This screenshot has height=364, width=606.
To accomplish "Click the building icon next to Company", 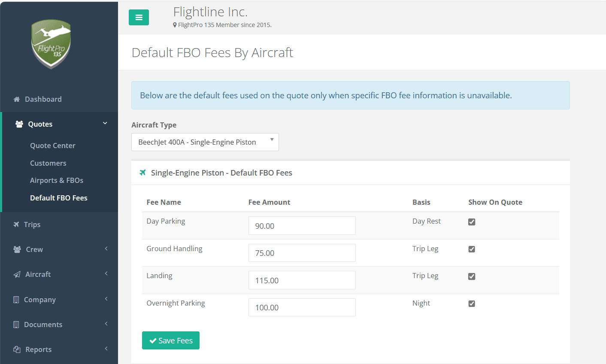I will (15, 299).
